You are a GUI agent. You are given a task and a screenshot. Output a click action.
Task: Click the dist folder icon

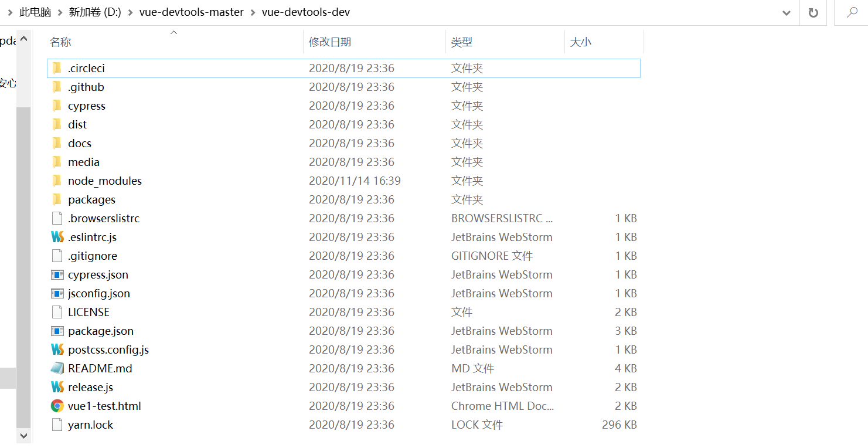(x=57, y=124)
